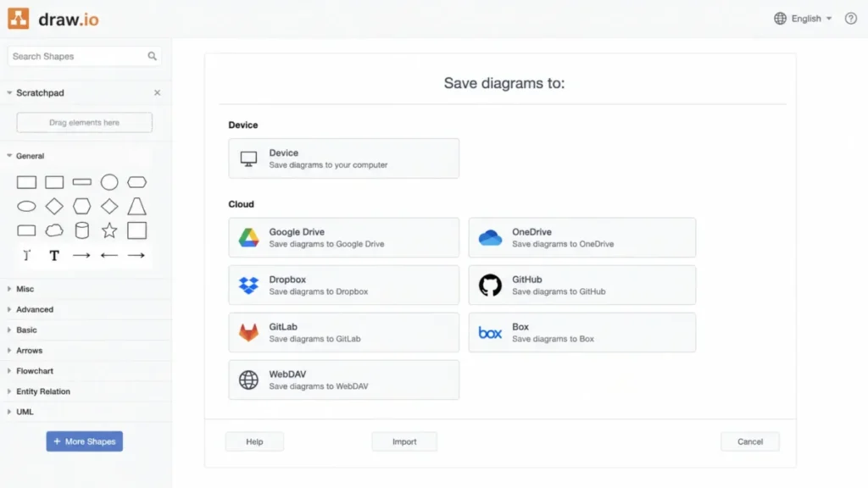Image resolution: width=868 pixels, height=488 pixels.
Task: Open the help question mark icon
Action: (x=851, y=19)
